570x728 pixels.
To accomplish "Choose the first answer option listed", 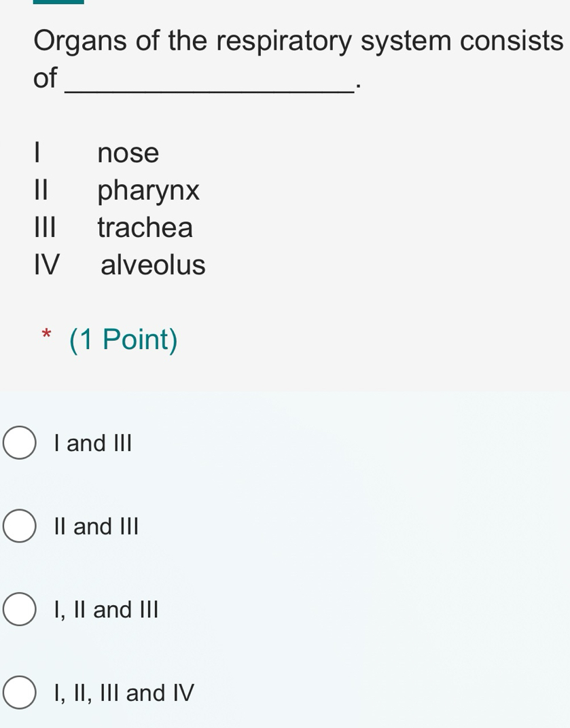I will pos(92,443).
